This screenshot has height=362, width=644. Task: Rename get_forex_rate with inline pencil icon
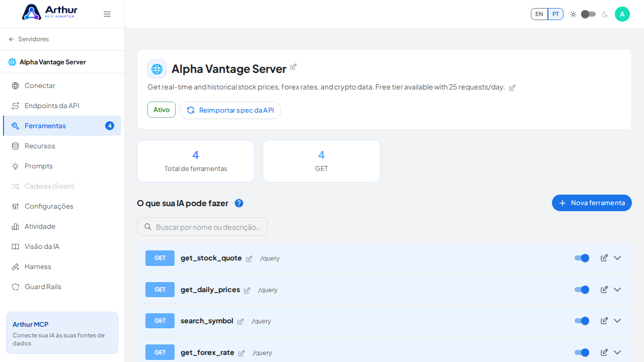[x=242, y=353]
